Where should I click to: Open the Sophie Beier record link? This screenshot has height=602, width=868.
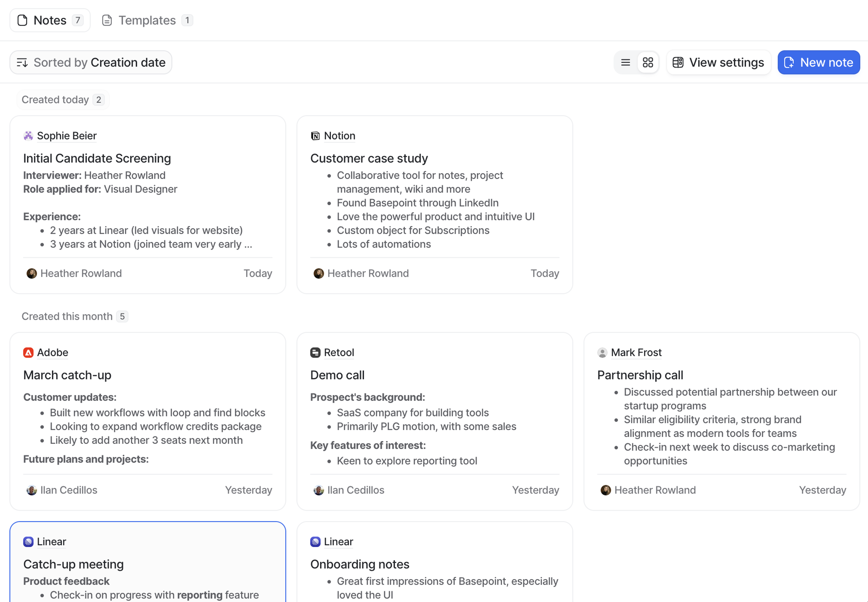67,136
